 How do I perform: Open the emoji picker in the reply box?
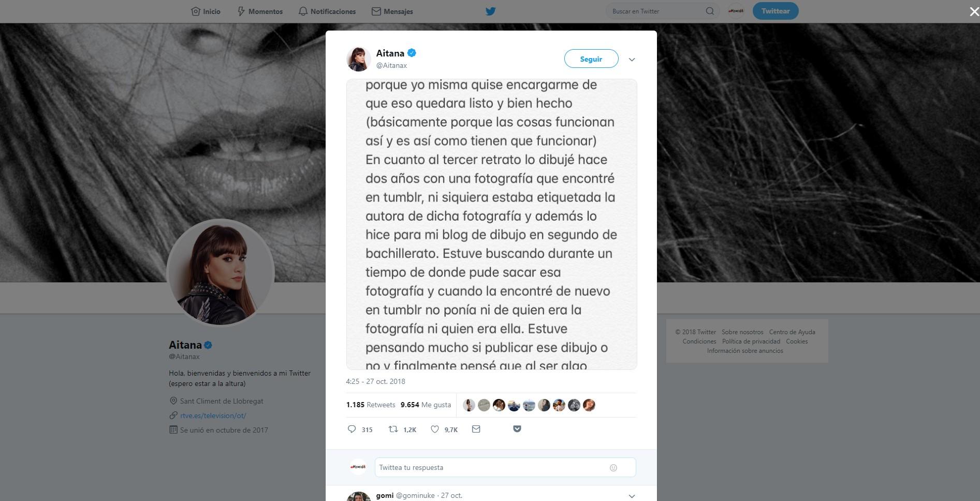[613, 468]
